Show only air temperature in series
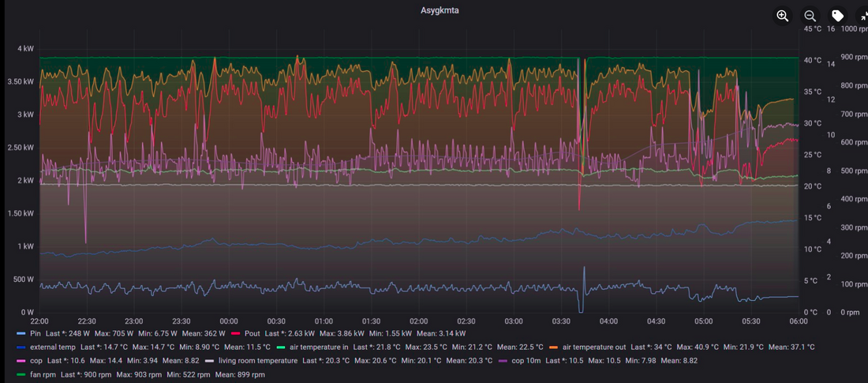 (x=318, y=347)
